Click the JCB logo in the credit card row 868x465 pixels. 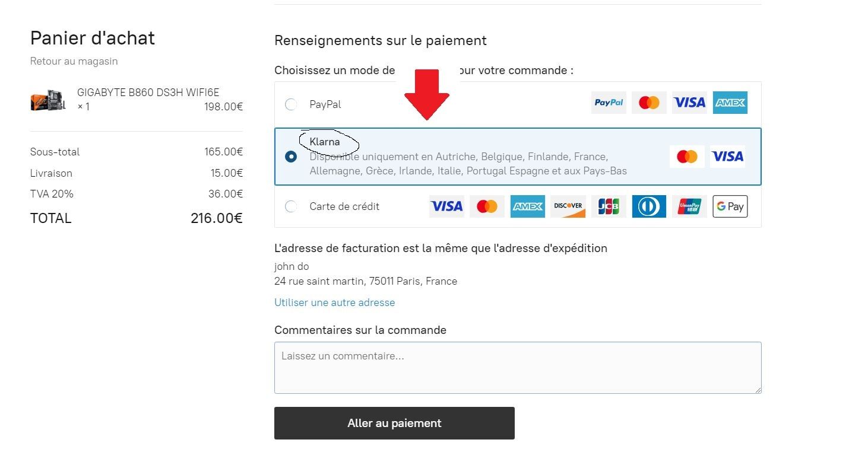609,206
